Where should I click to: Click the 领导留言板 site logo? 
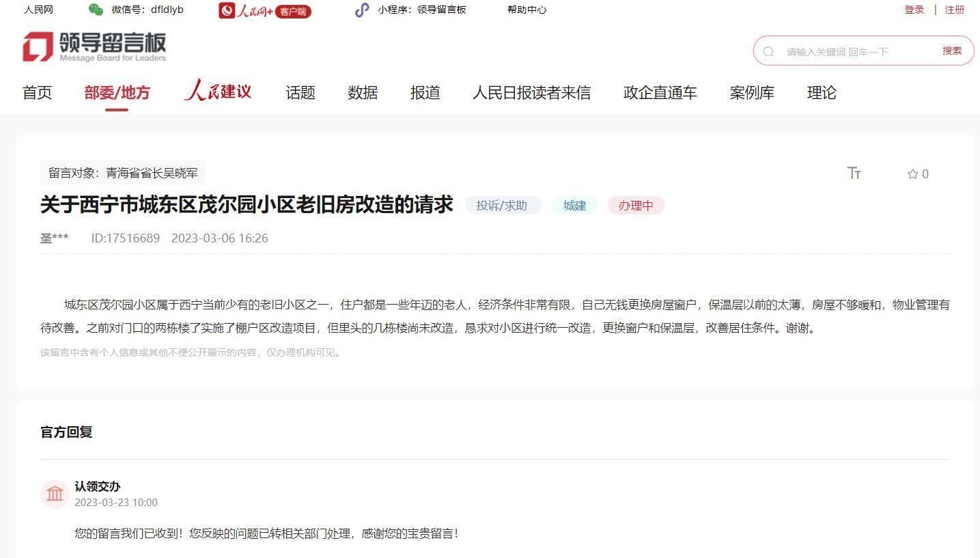pyautogui.click(x=94, y=45)
